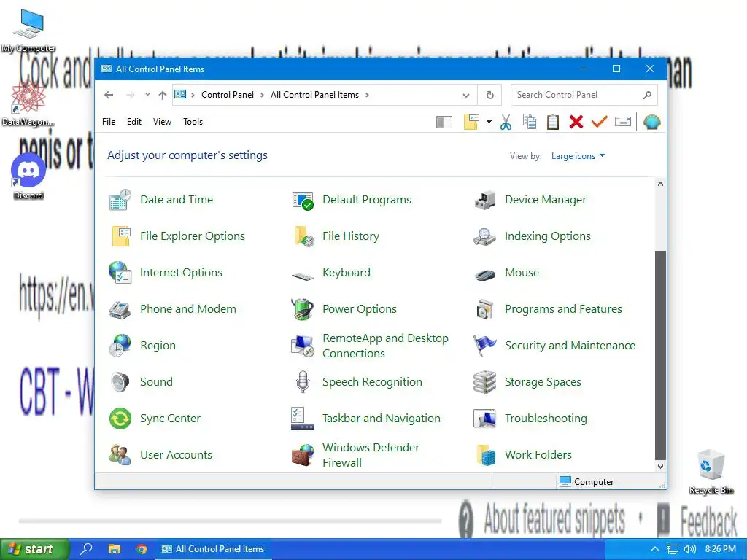Screen dimensions: 747x560
Task: Click the volume icon in system tray
Action: pyautogui.click(x=690, y=549)
